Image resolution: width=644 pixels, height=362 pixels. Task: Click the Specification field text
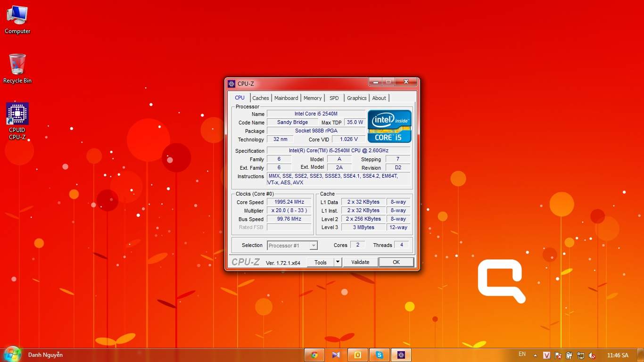tap(339, 150)
